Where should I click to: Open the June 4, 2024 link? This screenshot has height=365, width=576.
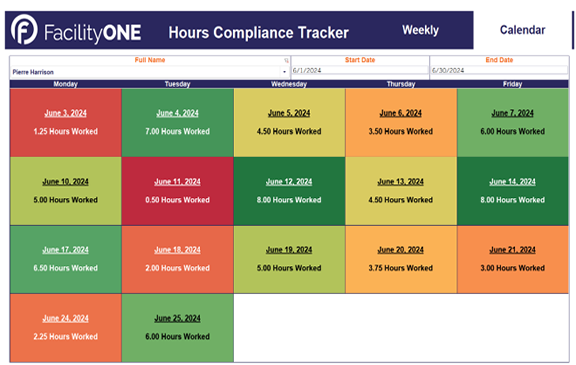177,113
